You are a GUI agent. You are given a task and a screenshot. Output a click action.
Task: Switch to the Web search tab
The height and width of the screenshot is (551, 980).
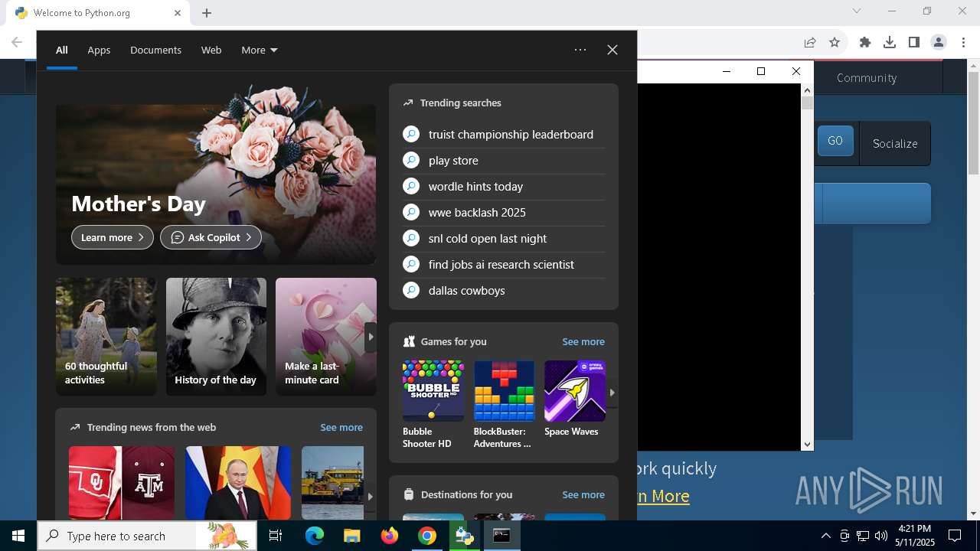(x=211, y=51)
